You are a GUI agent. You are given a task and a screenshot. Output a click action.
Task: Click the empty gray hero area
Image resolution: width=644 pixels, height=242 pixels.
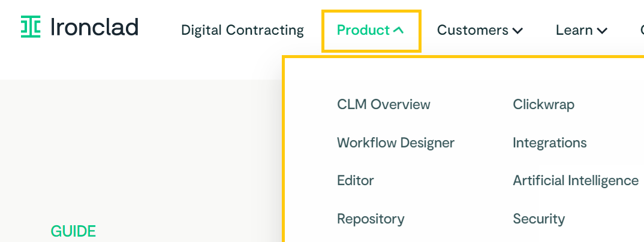(x=140, y=156)
